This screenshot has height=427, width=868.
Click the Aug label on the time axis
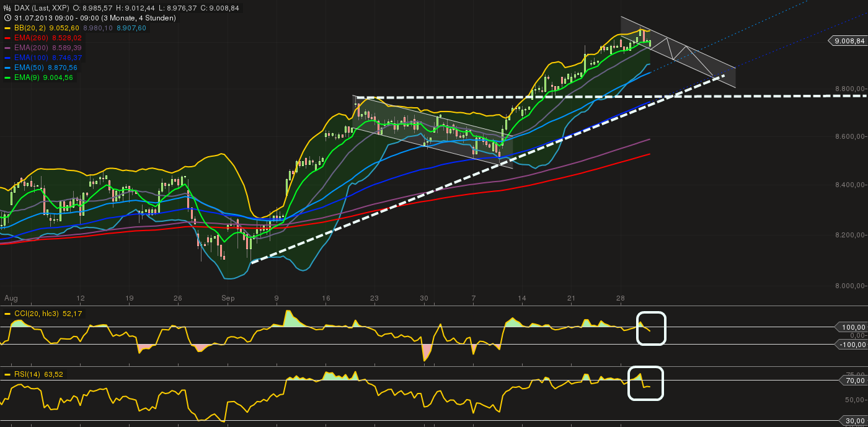[11, 298]
